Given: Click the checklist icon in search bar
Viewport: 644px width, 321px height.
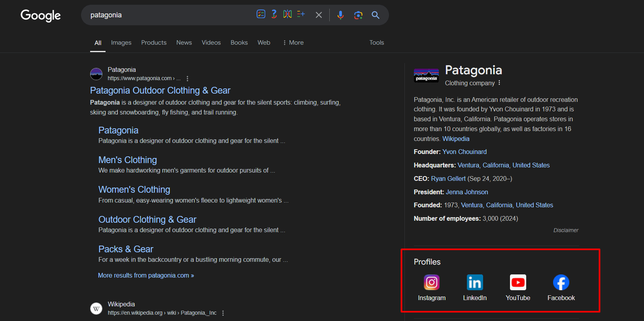Looking at the screenshot, I should [x=261, y=14].
